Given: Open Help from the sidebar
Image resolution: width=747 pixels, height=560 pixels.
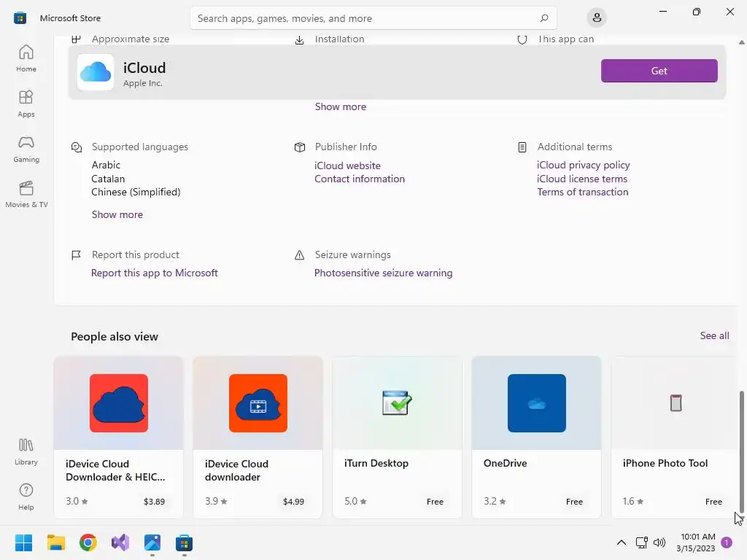Looking at the screenshot, I should click(x=26, y=497).
